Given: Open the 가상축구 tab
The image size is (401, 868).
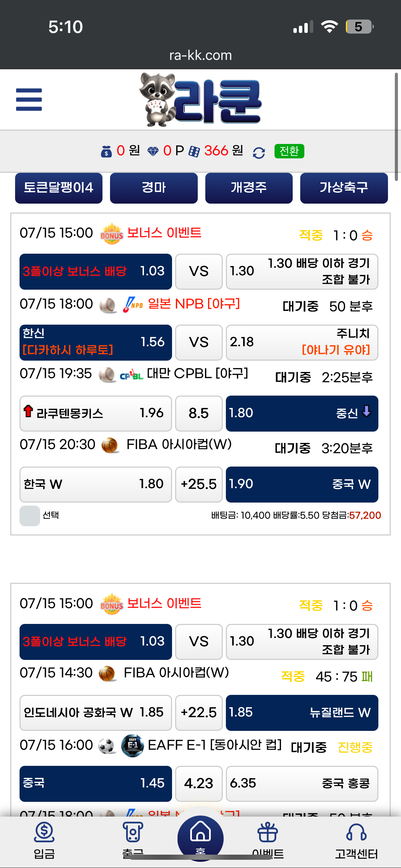Looking at the screenshot, I should (x=344, y=188).
